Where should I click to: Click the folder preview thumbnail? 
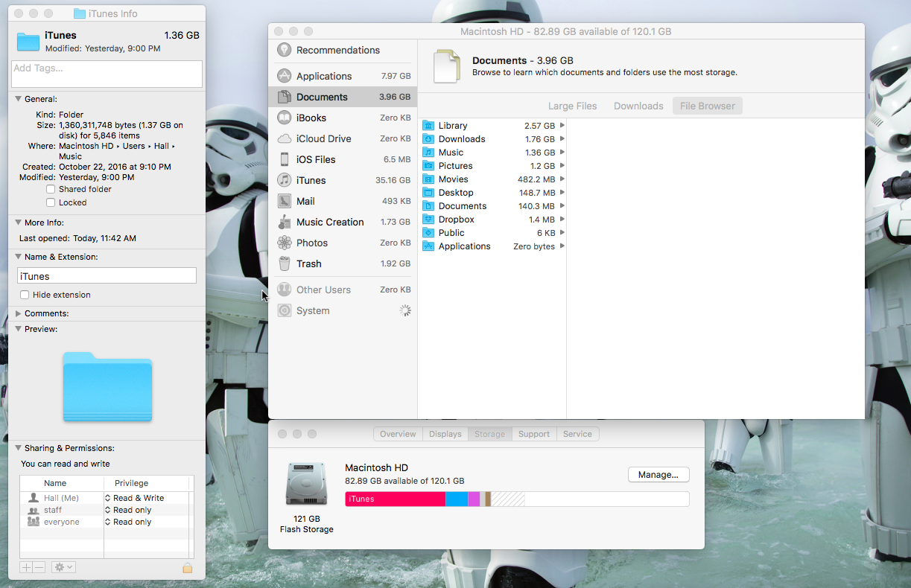coord(107,387)
